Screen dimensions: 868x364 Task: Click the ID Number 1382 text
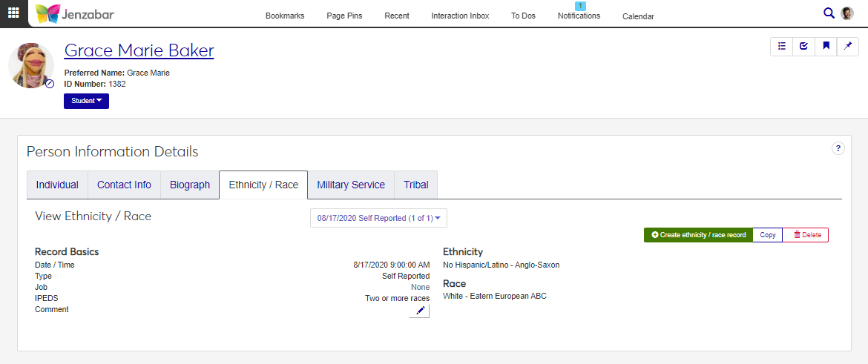pos(95,84)
